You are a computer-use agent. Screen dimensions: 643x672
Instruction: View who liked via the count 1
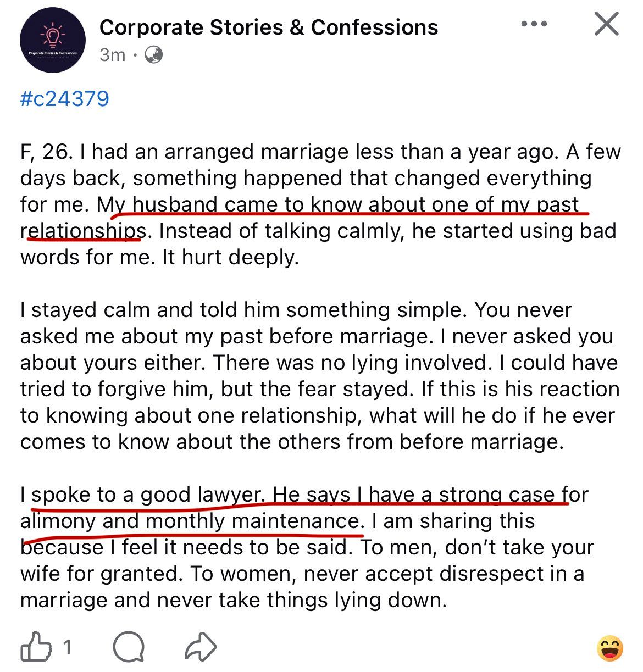click(x=67, y=647)
